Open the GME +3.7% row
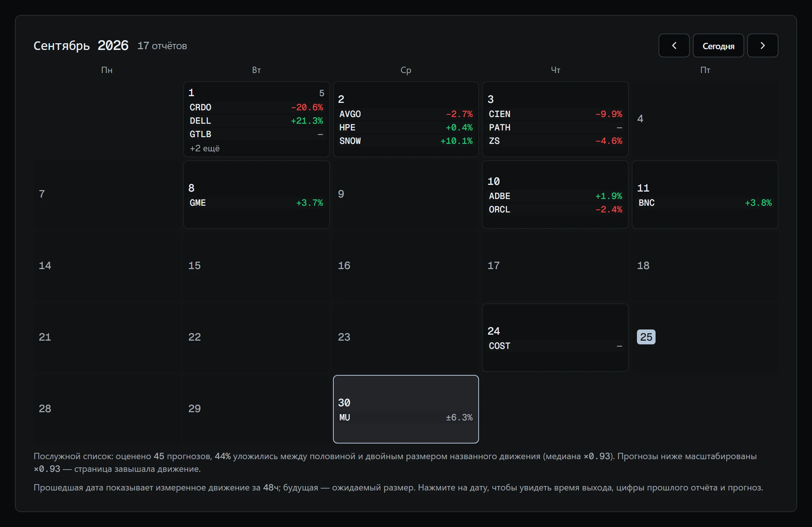The width and height of the screenshot is (812, 527). (256, 203)
